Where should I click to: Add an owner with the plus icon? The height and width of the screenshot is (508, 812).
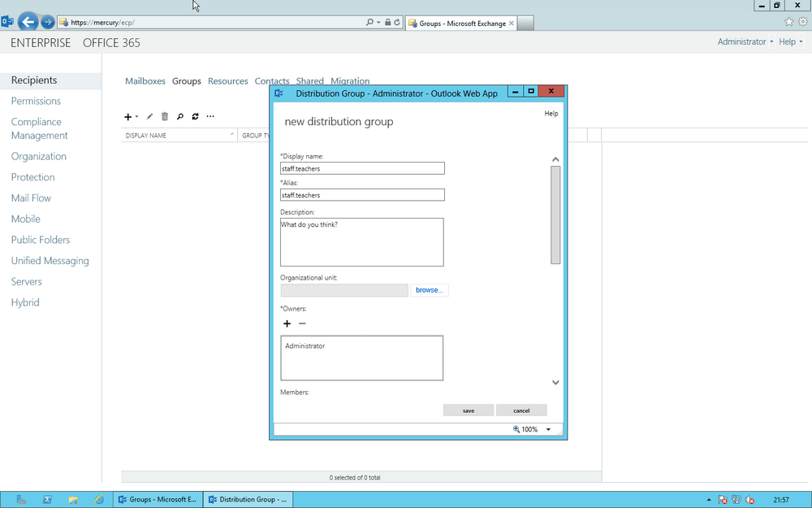click(x=287, y=323)
